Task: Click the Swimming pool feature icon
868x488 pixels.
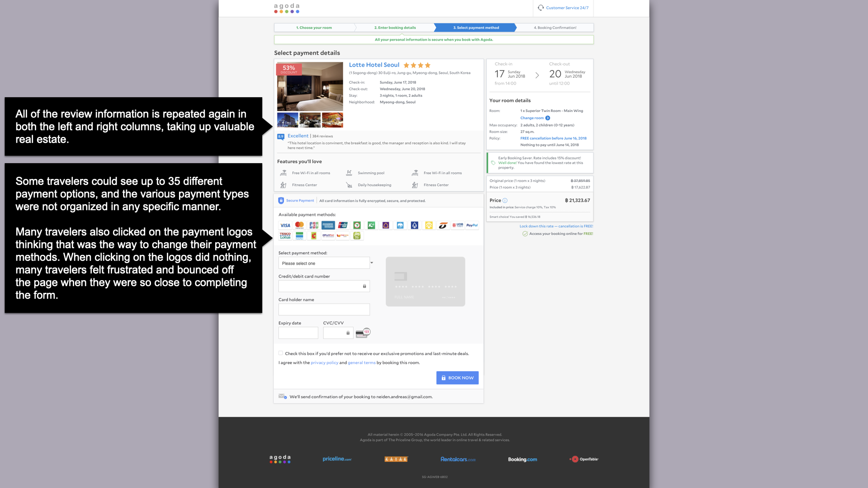Action: (x=349, y=173)
